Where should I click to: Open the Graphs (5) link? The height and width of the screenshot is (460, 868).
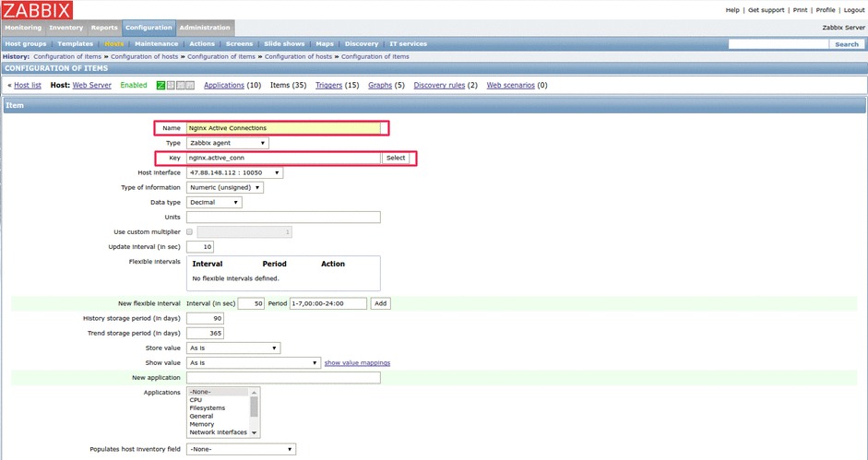380,85
